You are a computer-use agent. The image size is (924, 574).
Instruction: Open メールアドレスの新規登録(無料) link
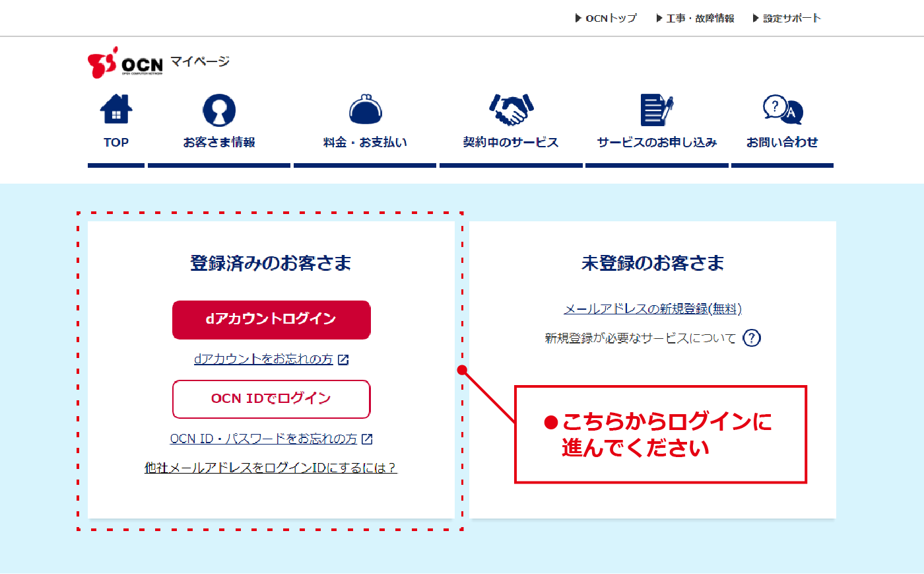pos(653,308)
